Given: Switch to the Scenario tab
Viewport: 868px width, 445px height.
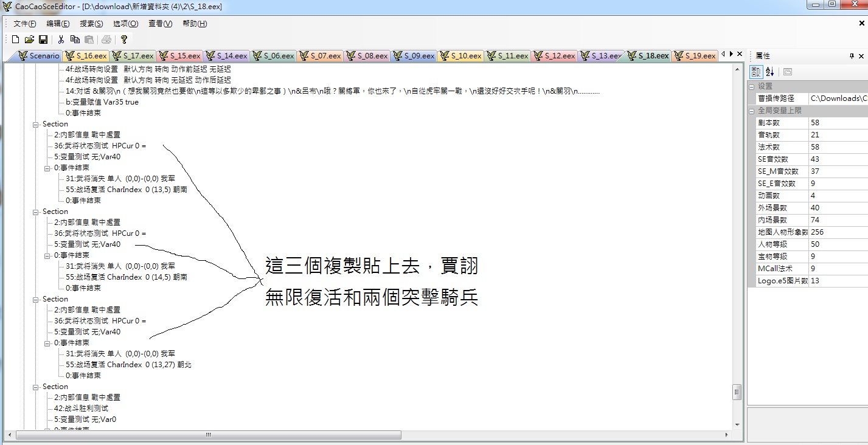Looking at the screenshot, I should tap(40, 56).
